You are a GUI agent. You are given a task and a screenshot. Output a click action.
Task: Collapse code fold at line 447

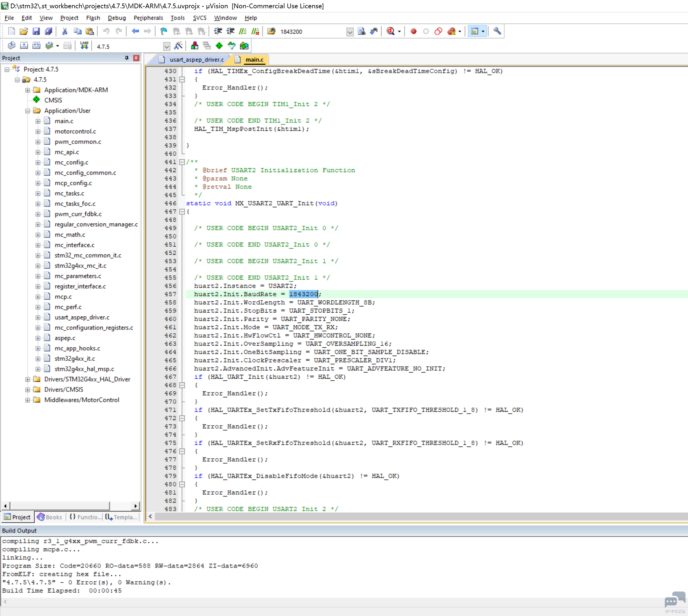click(x=182, y=212)
